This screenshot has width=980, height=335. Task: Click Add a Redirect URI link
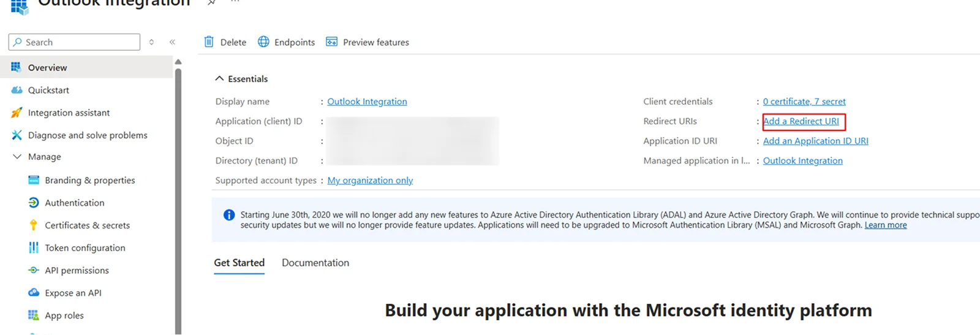tap(801, 121)
